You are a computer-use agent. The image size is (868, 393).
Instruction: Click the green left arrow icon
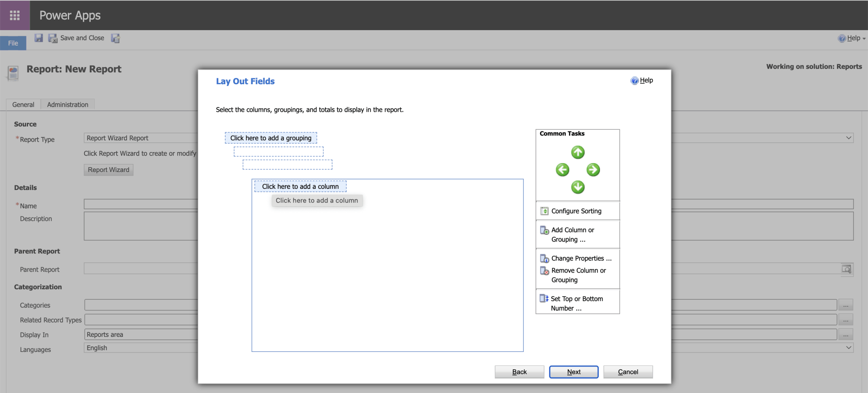click(x=562, y=170)
